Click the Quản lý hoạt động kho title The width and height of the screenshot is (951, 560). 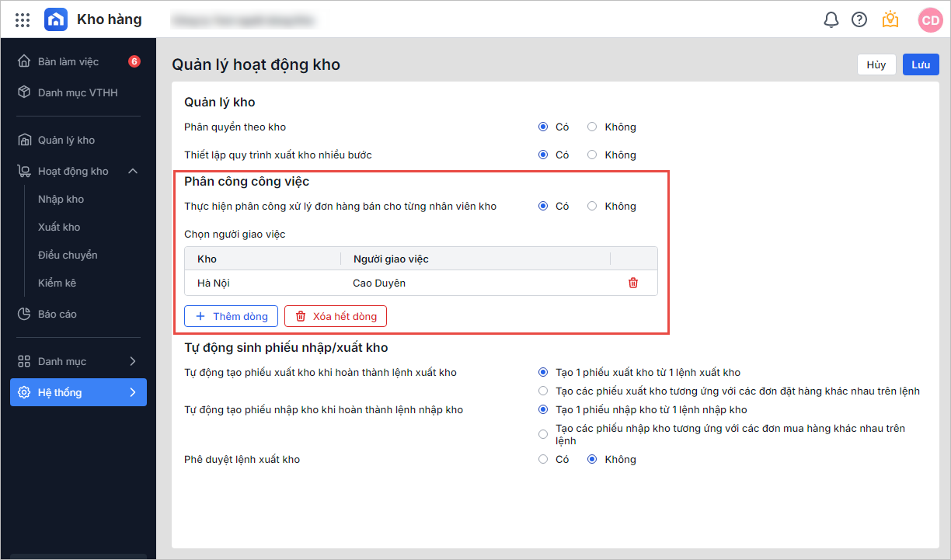click(256, 64)
